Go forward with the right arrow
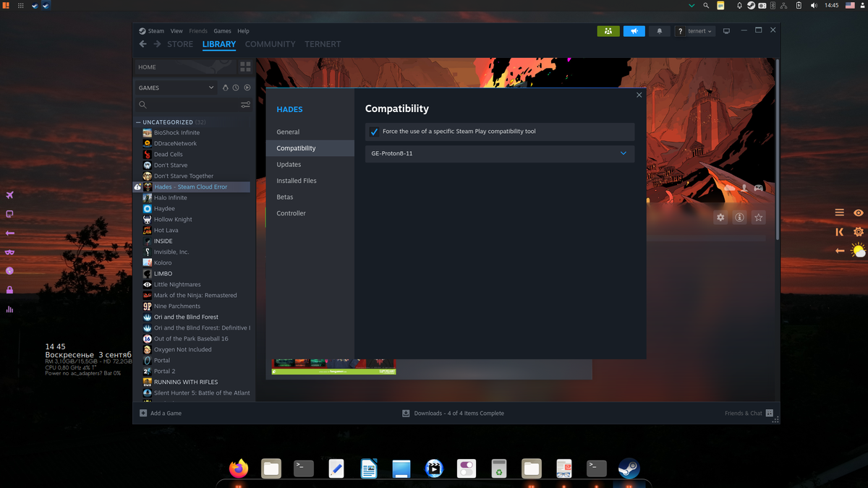This screenshot has width=868, height=488. pyautogui.click(x=157, y=44)
